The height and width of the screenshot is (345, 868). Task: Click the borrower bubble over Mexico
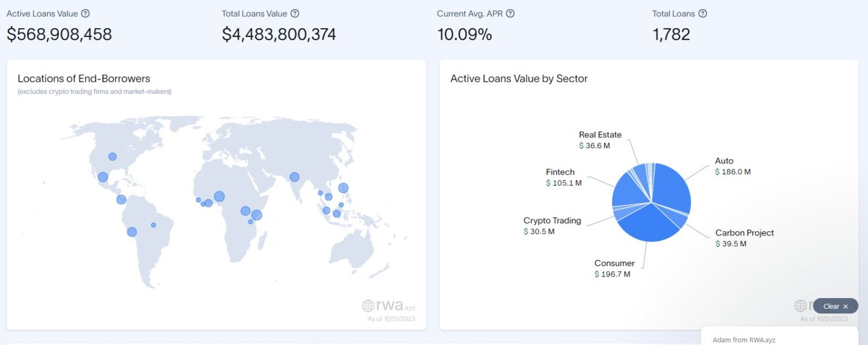pyautogui.click(x=103, y=177)
